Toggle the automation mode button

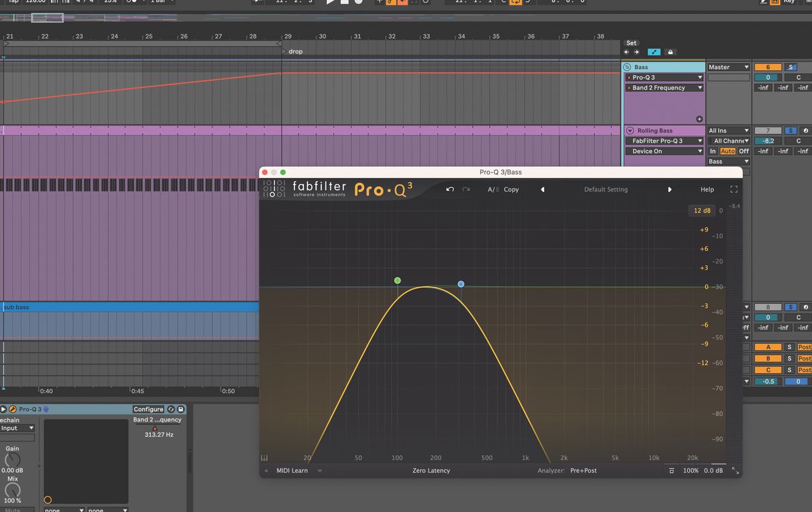click(x=654, y=52)
